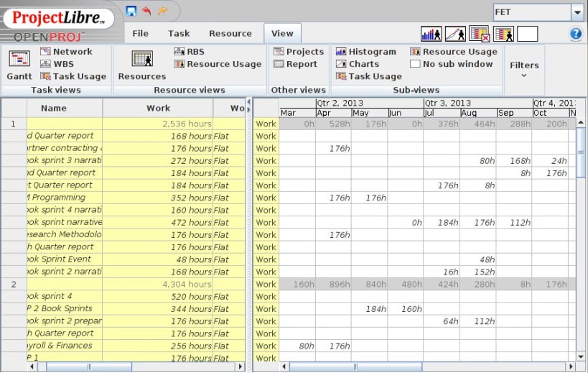
Task: Click the Save disk icon
Action: (x=131, y=11)
